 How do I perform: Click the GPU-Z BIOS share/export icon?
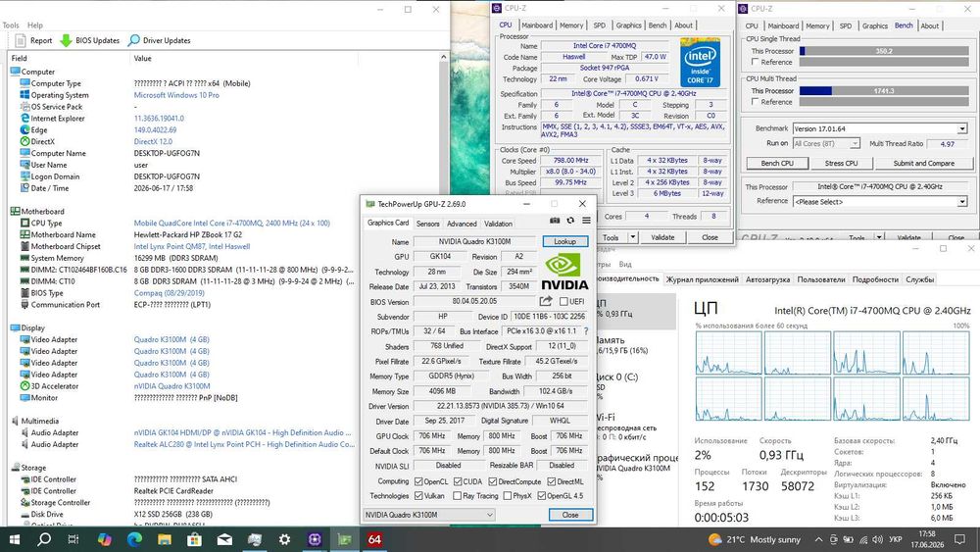[546, 301]
